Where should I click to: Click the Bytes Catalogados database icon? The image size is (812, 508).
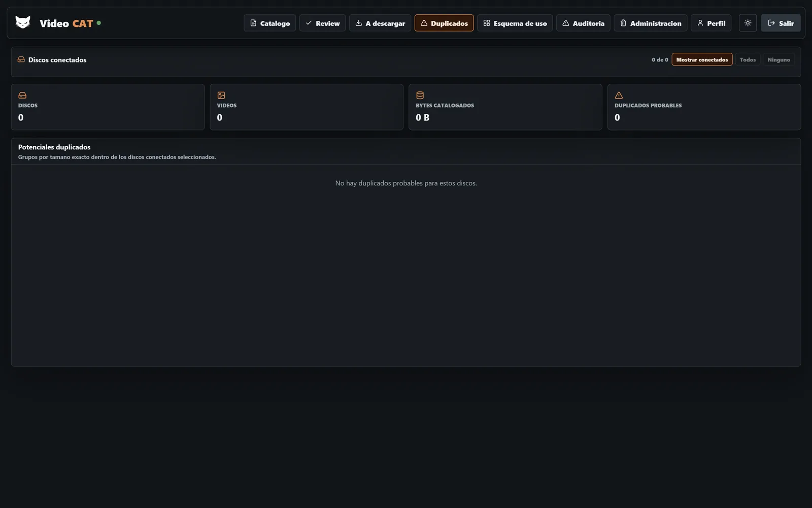tap(420, 95)
